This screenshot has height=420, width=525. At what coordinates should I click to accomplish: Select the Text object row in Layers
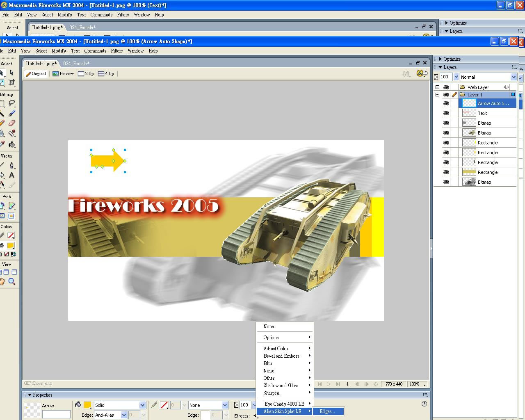pos(487,113)
